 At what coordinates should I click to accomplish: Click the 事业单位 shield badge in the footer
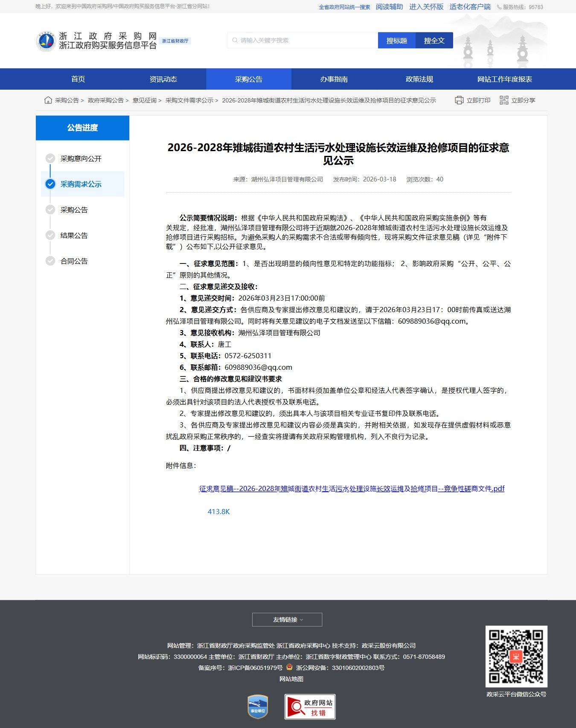(x=258, y=707)
